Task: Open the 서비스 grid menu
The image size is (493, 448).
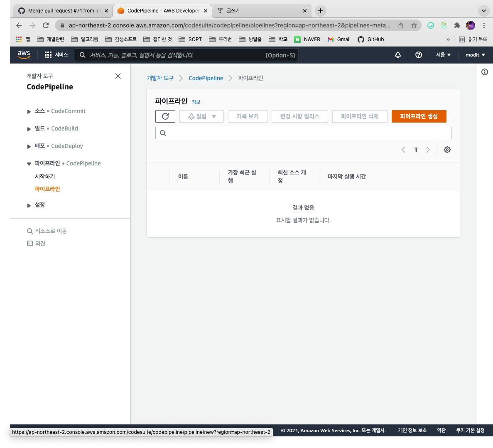Action: click(x=56, y=55)
